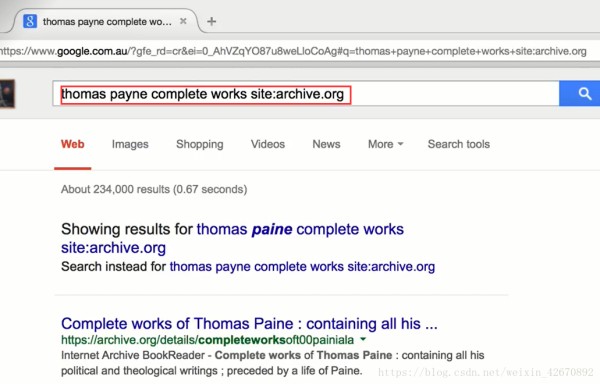Image resolution: width=600 pixels, height=384 pixels.
Task: Switch to the Shopping tab
Action: 200,144
